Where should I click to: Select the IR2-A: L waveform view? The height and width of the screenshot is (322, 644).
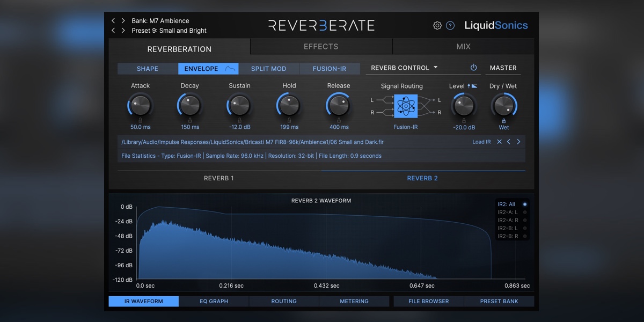click(511, 212)
